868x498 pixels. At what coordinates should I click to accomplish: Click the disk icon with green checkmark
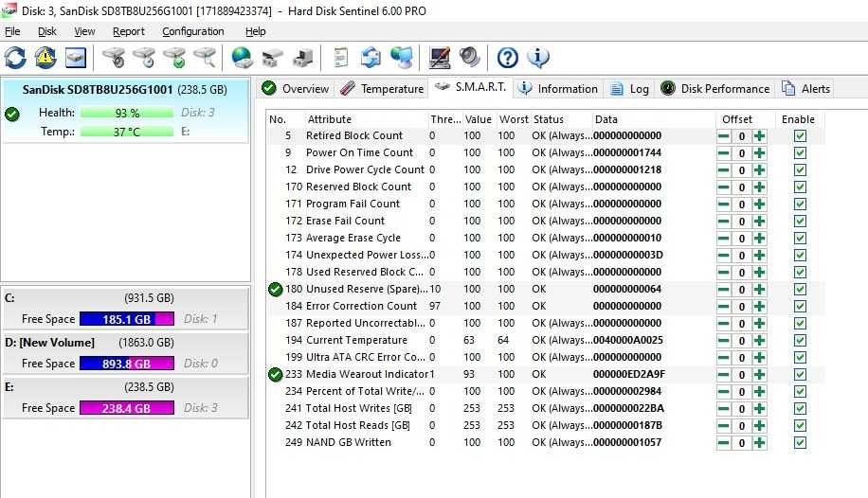[x=175, y=58]
